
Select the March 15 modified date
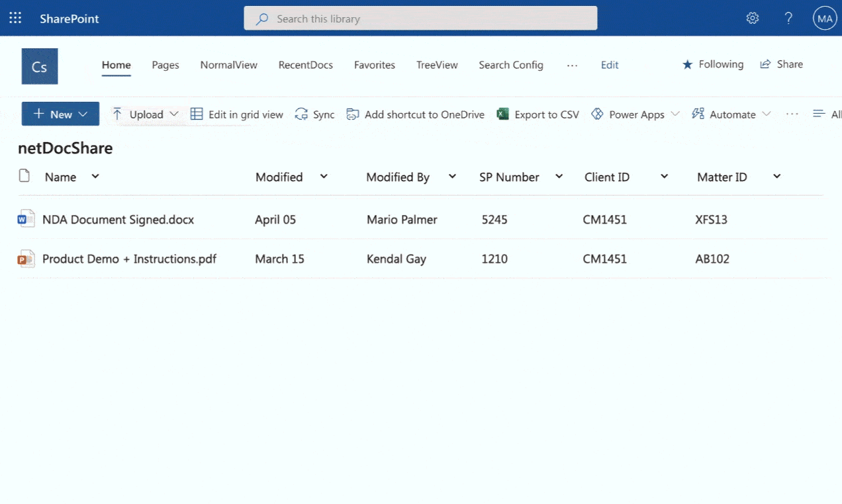click(279, 259)
